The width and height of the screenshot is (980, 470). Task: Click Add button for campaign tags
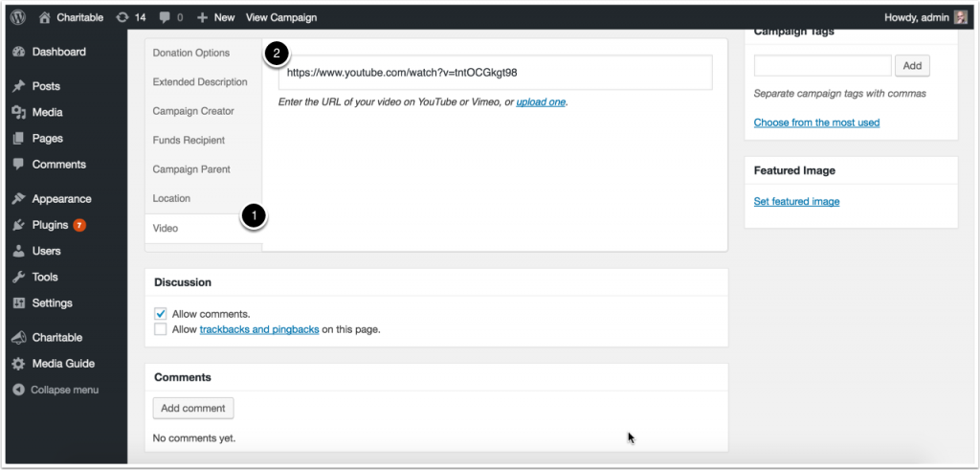[x=912, y=66]
